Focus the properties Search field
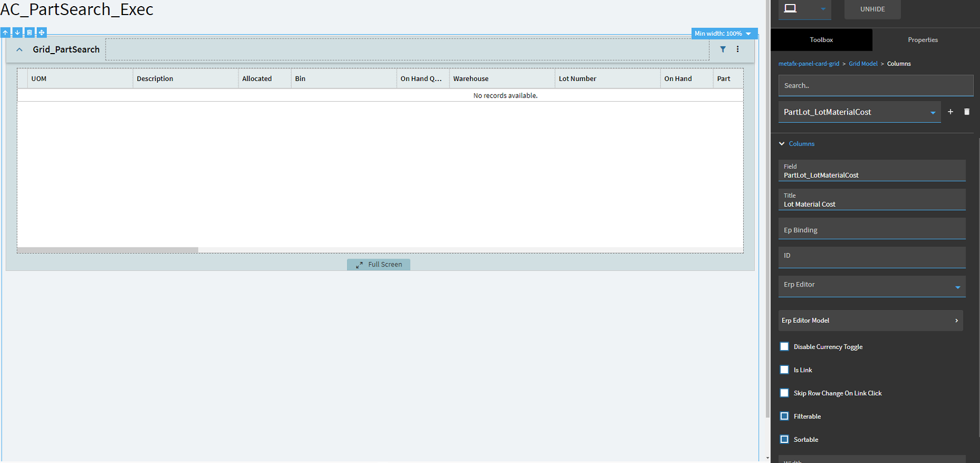The width and height of the screenshot is (980, 463). 876,85
